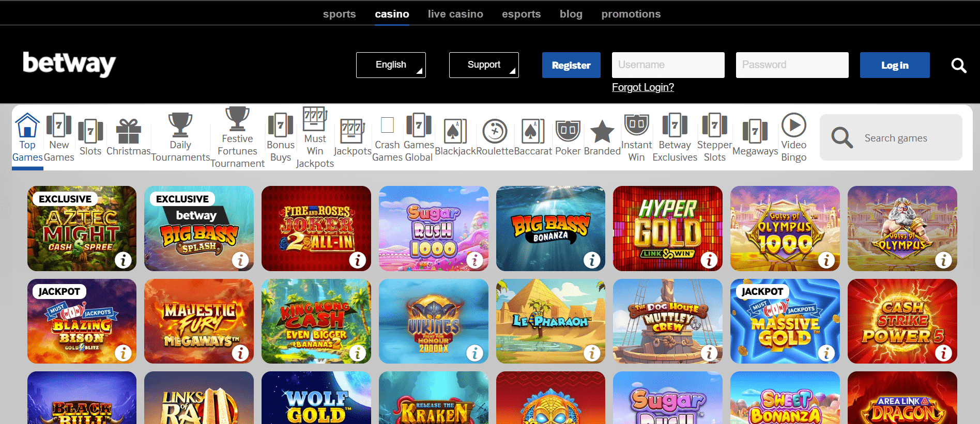Click the header search magnifier icon
The image size is (980, 424).
[958, 66]
